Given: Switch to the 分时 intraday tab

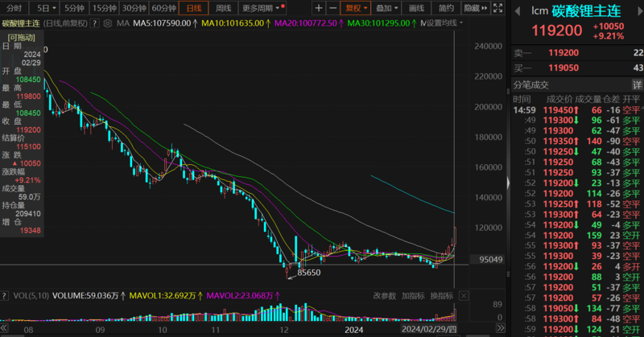Looking at the screenshot, I should coord(14,7).
